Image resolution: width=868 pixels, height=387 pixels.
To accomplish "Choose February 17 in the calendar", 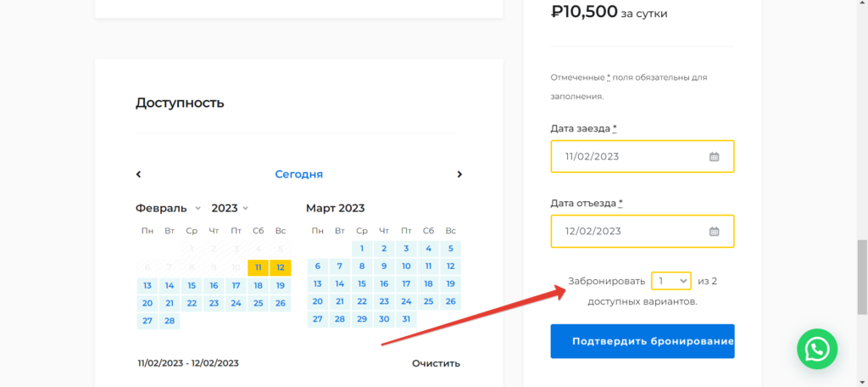I will coord(236,285).
